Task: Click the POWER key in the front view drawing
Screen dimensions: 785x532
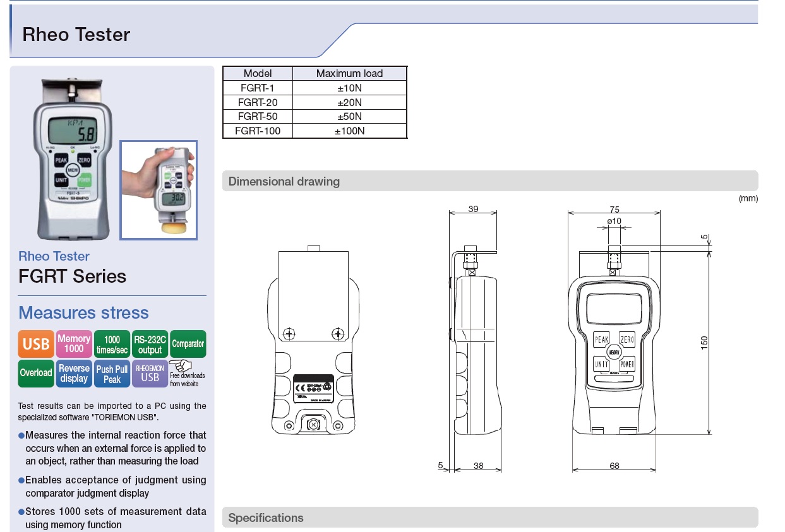Action: (x=626, y=364)
